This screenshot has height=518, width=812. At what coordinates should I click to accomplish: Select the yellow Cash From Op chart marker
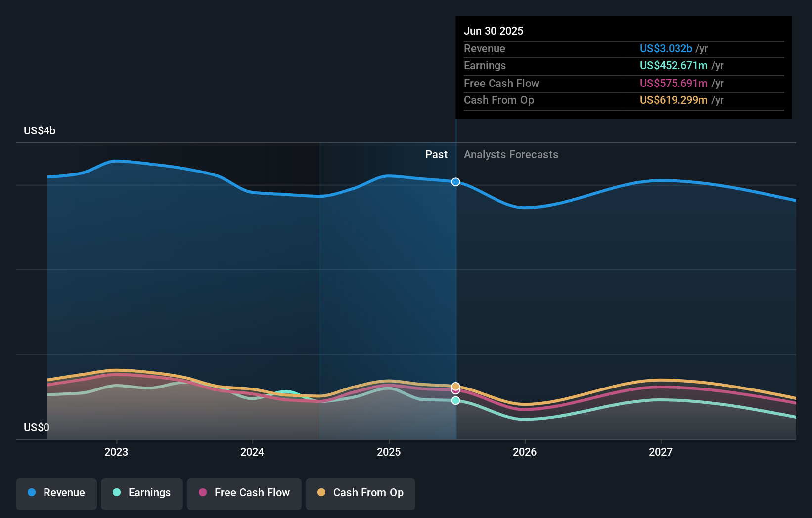(x=455, y=385)
